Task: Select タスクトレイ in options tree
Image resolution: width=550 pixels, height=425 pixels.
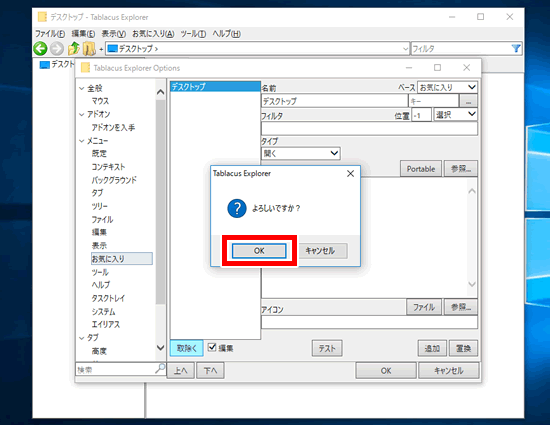Action: coord(108,298)
